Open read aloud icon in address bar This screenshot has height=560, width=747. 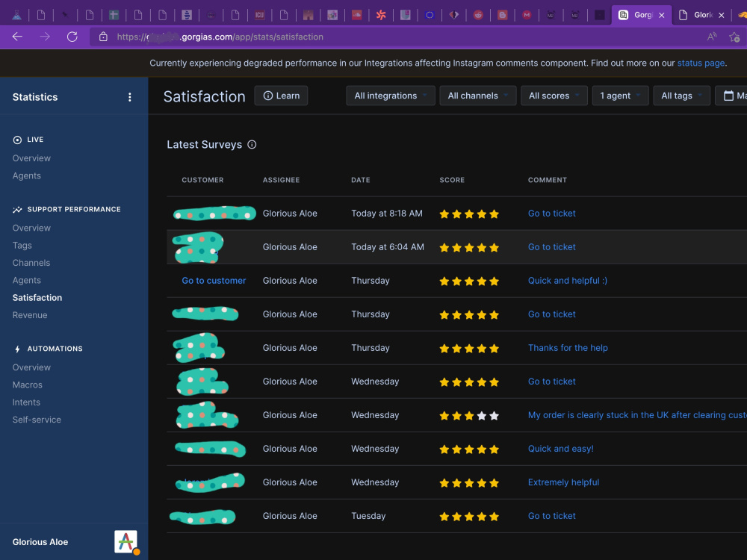[x=712, y=37]
